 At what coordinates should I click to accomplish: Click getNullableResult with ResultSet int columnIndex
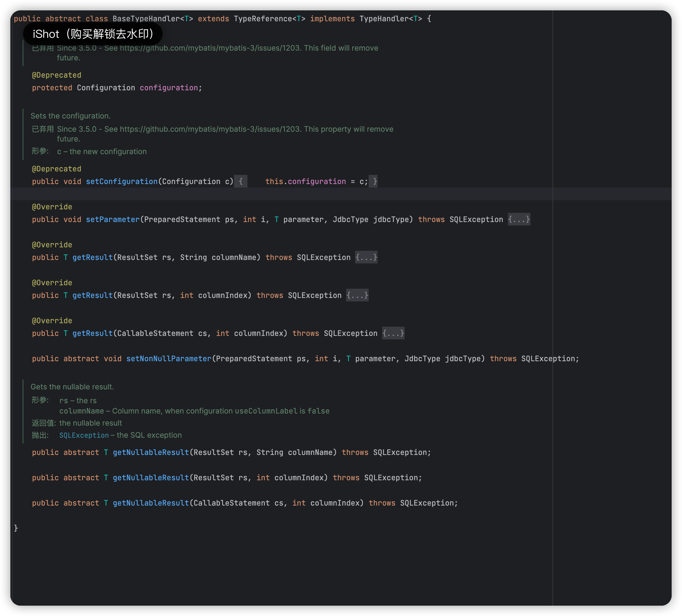151,477
